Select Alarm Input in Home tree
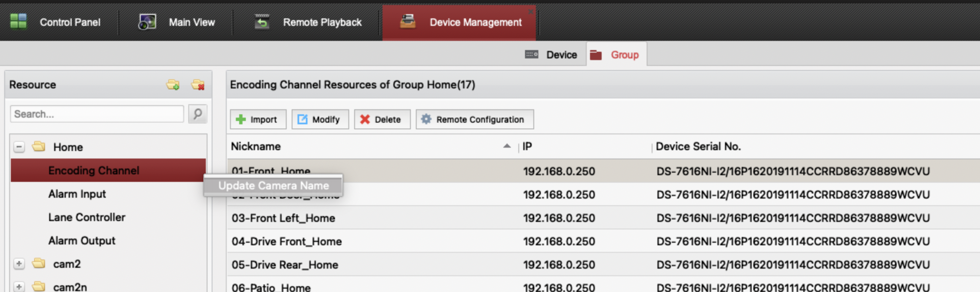This screenshot has width=980, height=292. click(x=77, y=194)
